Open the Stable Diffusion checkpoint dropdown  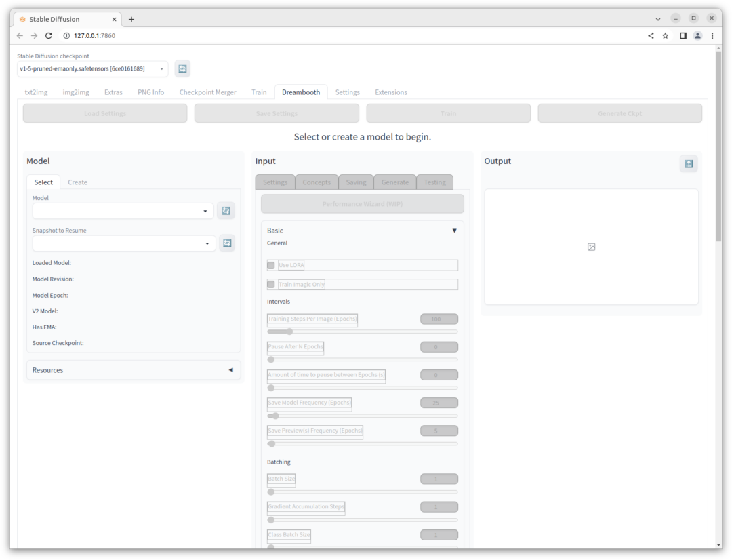pos(93,68)
